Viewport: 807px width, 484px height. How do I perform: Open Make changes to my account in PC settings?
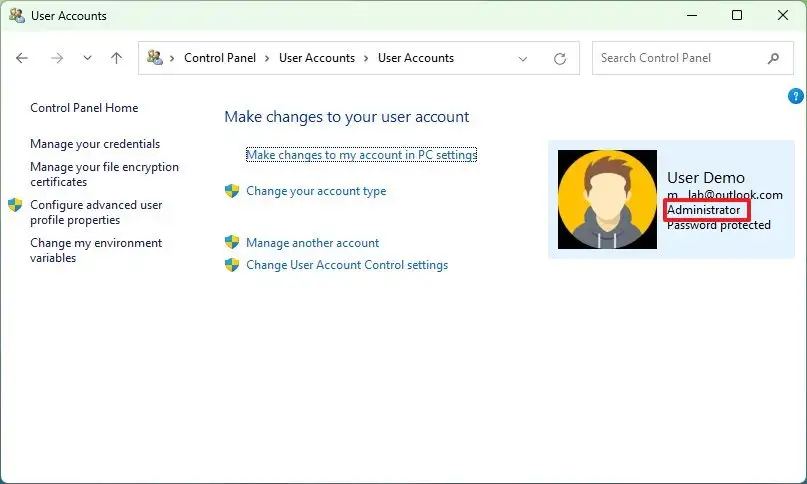point(361,155)
